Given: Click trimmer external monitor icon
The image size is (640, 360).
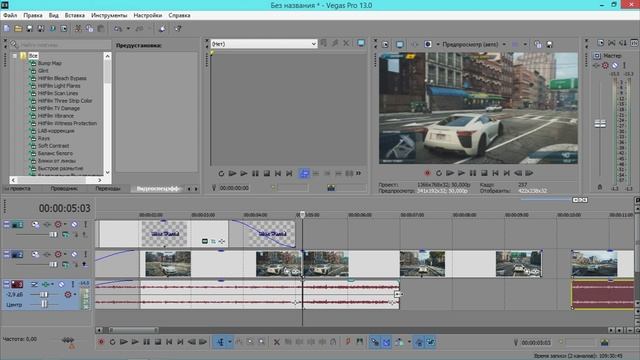Looking at the screenshot, I should [361, 43].
